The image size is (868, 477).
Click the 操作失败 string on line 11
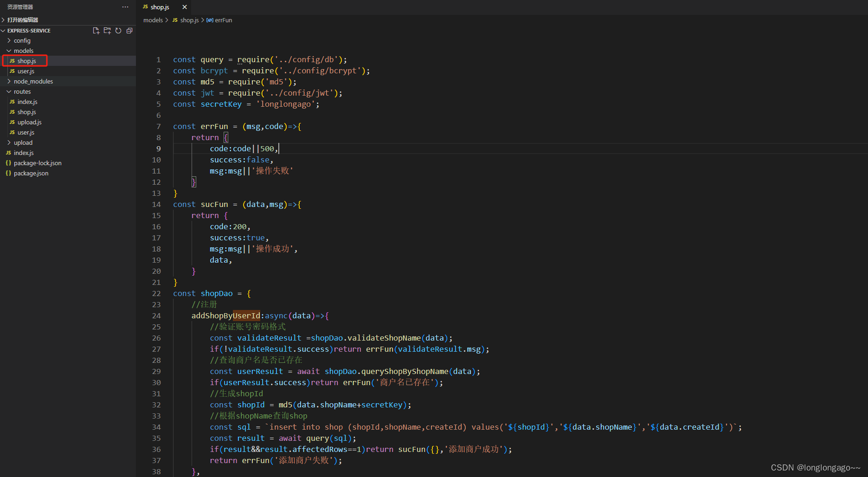(272, 171)
